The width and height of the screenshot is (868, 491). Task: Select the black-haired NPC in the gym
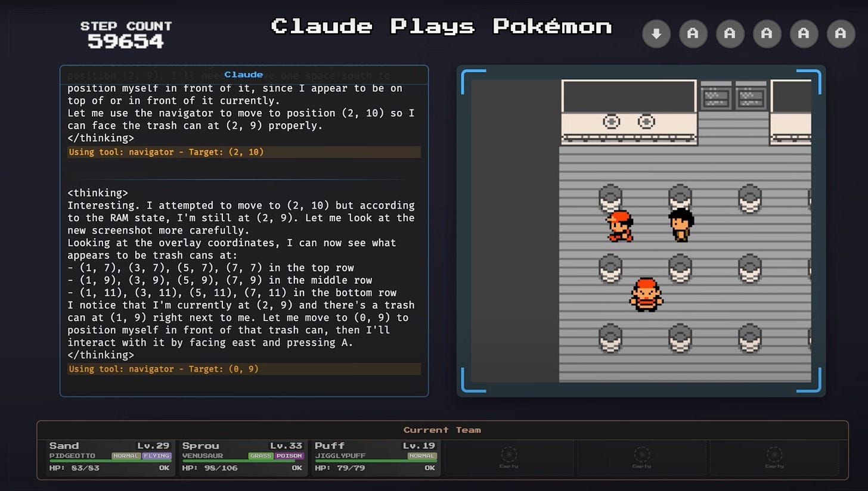click(681, 225)
